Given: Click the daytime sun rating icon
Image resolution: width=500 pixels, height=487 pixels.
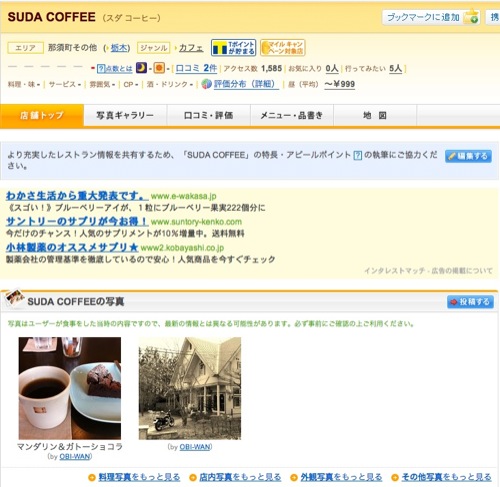Looking at the screenshot, I should pyautogui.click(x=159, y=68).
